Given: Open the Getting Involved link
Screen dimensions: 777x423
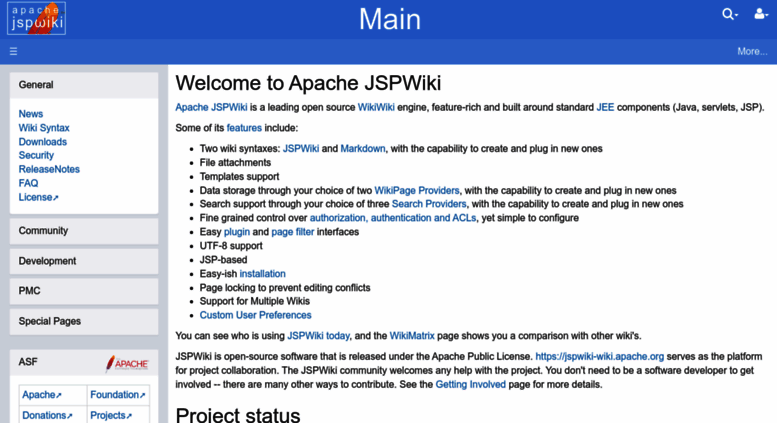Looking at the screenshot, I should [471, 384].
